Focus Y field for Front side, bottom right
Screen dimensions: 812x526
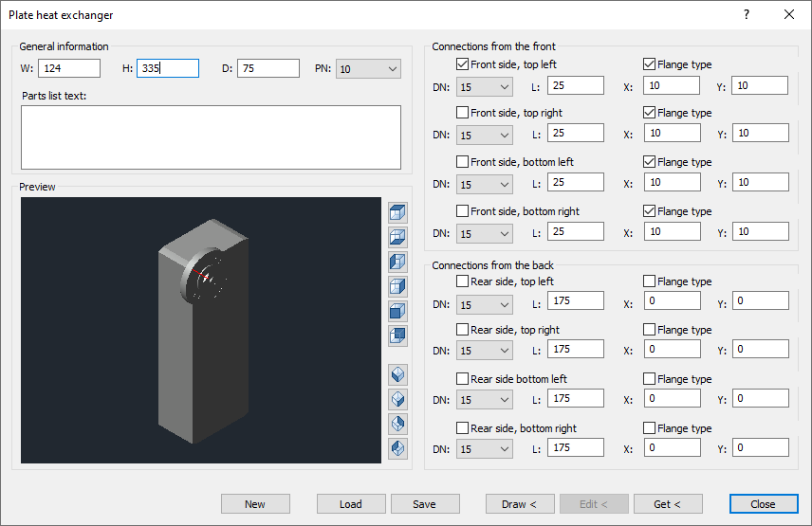pos(761,231)
